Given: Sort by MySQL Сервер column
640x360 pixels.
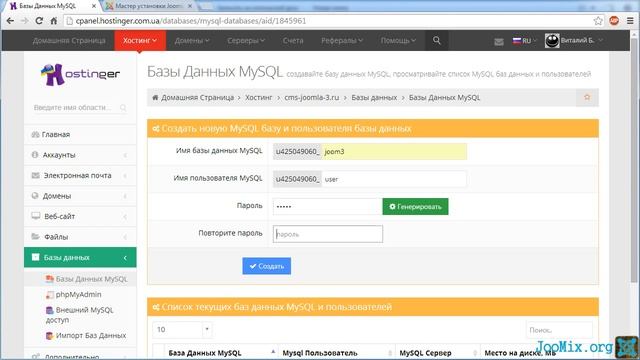Looking at the screenshot, I should click(x=438, y=353).
